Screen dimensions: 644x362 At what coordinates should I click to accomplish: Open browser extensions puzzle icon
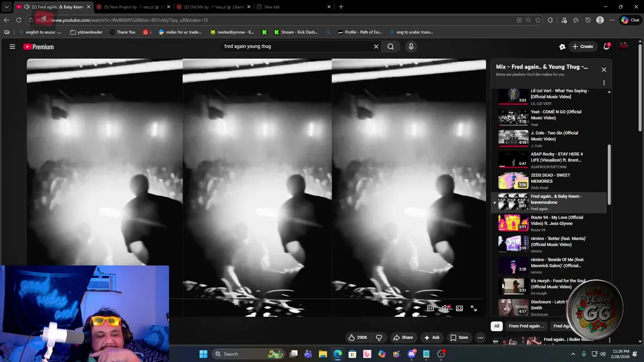[550, 20]
